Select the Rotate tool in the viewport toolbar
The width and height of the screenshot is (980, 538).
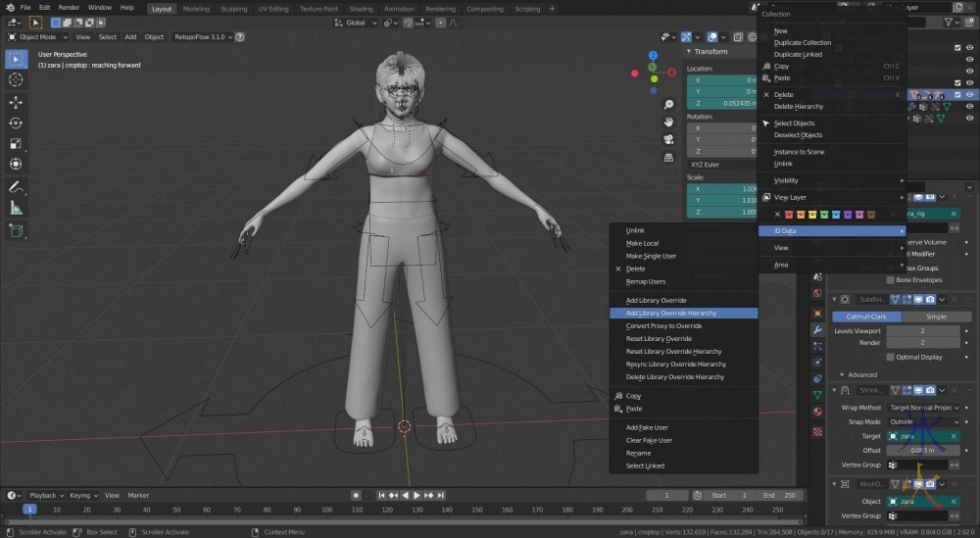(x=16, y=122)
